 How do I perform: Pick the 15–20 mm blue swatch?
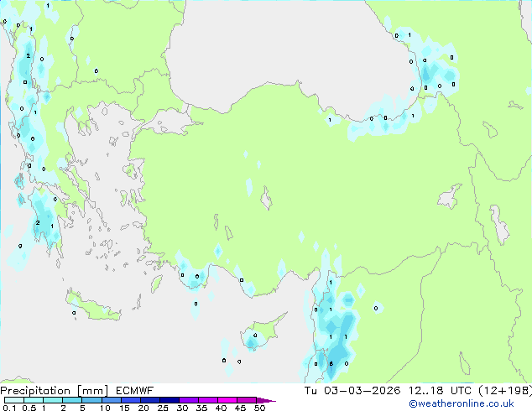130,400
